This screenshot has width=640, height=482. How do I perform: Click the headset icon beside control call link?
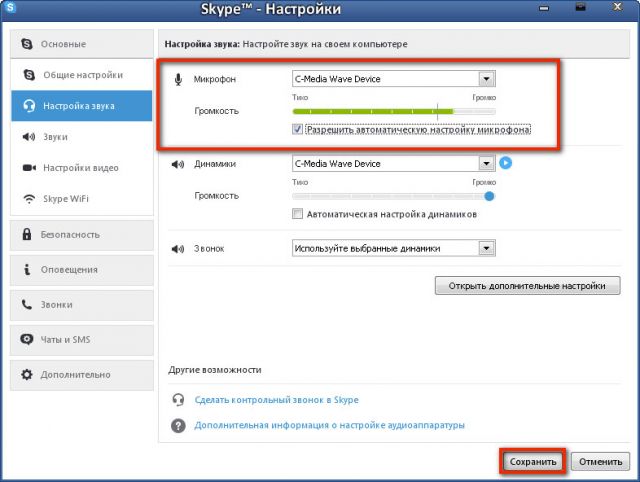point(178,400)
